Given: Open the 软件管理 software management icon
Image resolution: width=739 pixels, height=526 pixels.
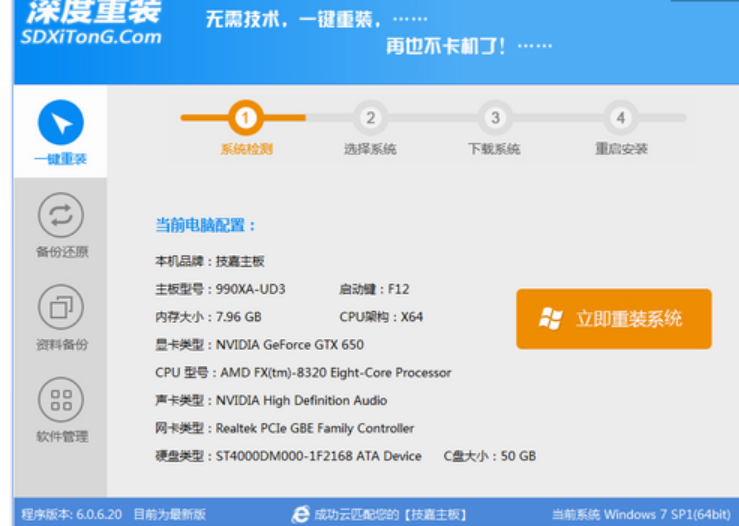Looking at the screenshot, I should (x=61, y=400).
